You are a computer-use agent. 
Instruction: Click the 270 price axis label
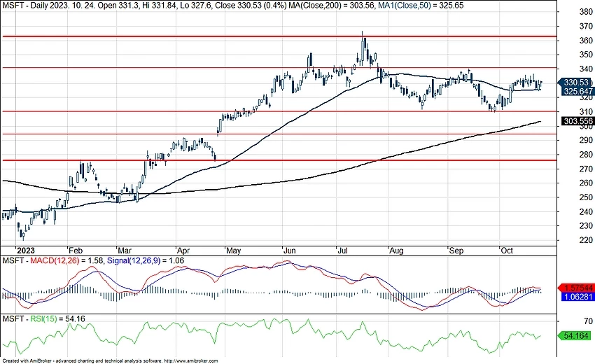[x=587, y=169]
